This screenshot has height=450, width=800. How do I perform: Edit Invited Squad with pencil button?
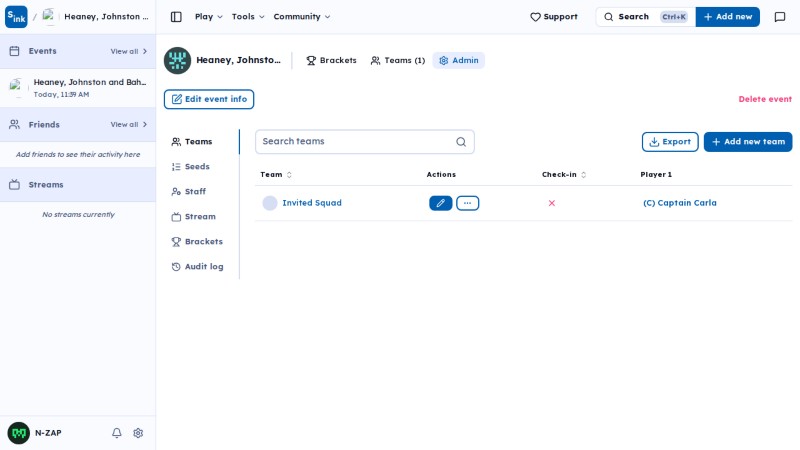click(x=441, y=203)
